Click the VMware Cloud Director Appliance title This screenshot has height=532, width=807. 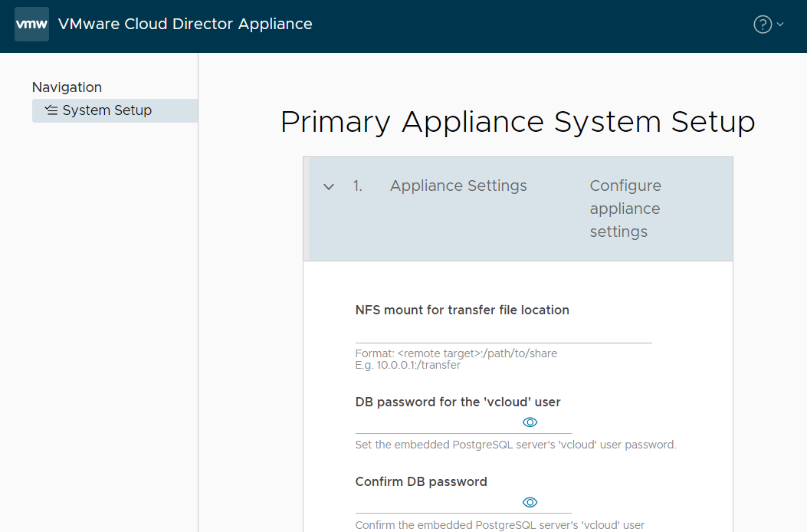point(185,25)
